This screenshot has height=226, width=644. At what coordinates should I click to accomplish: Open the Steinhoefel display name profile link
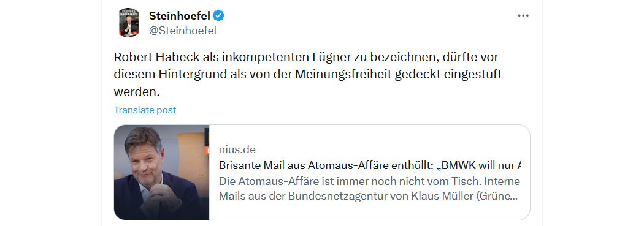(180, 16)
